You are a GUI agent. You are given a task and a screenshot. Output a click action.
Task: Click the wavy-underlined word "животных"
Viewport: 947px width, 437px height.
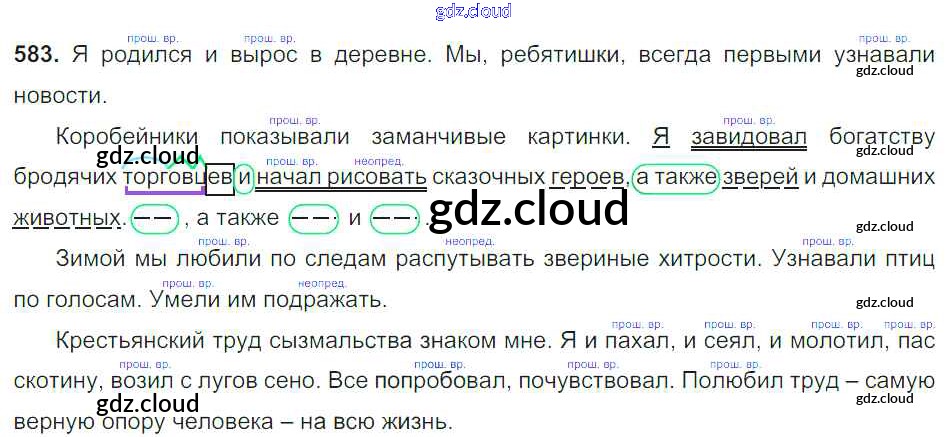(69, 217)
